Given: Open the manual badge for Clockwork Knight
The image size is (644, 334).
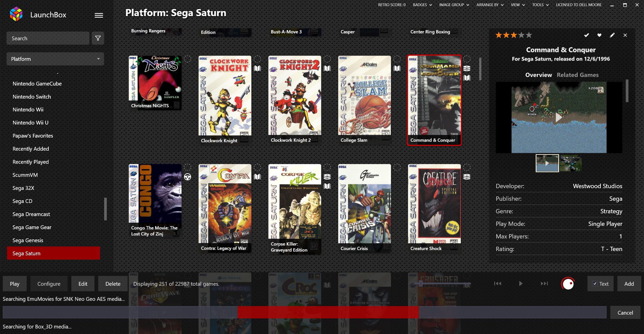Looking at the screenshot, I should pyautogui.click(x=257, y=68).
